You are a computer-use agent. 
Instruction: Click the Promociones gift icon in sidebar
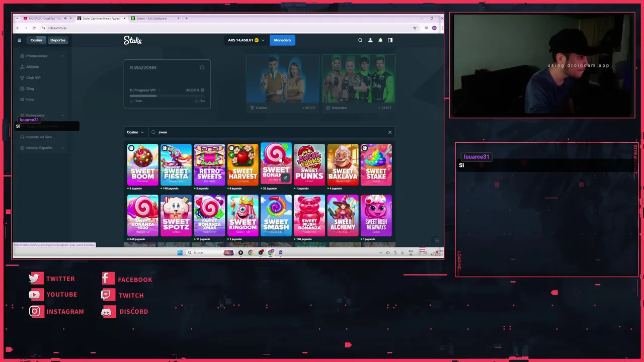click(x=22, y=56)
